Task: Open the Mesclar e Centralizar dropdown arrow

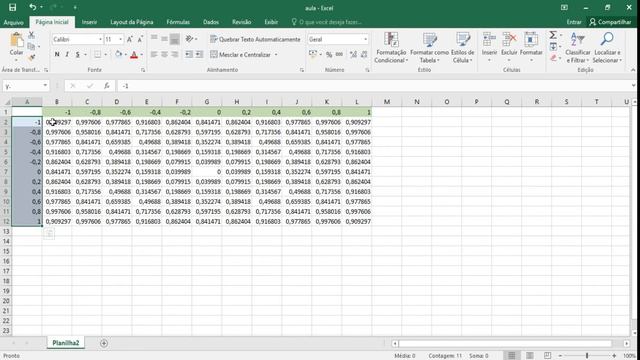Action: click(276, 55)
